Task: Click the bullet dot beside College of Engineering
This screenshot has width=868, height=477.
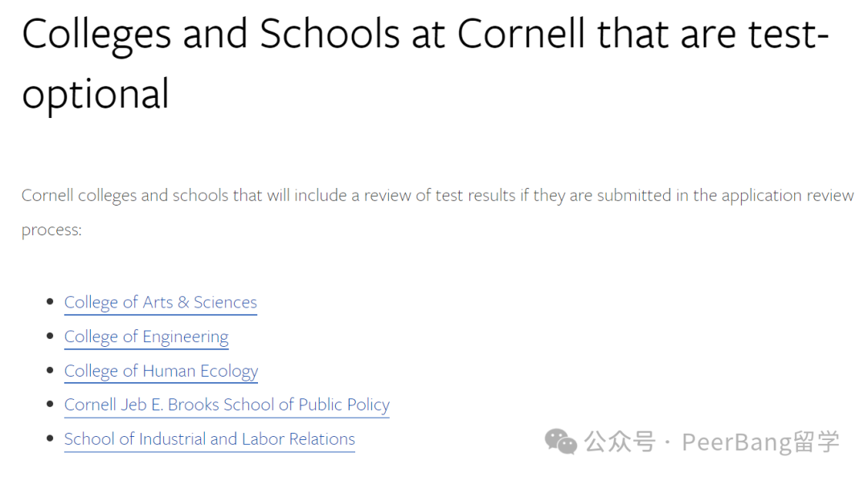Action: 51,336
